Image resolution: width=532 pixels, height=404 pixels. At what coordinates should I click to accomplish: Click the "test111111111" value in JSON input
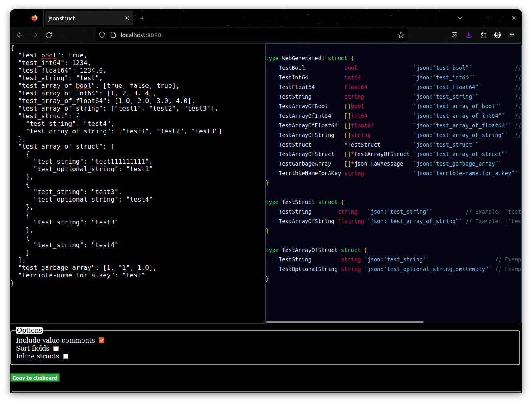(120, 162)
